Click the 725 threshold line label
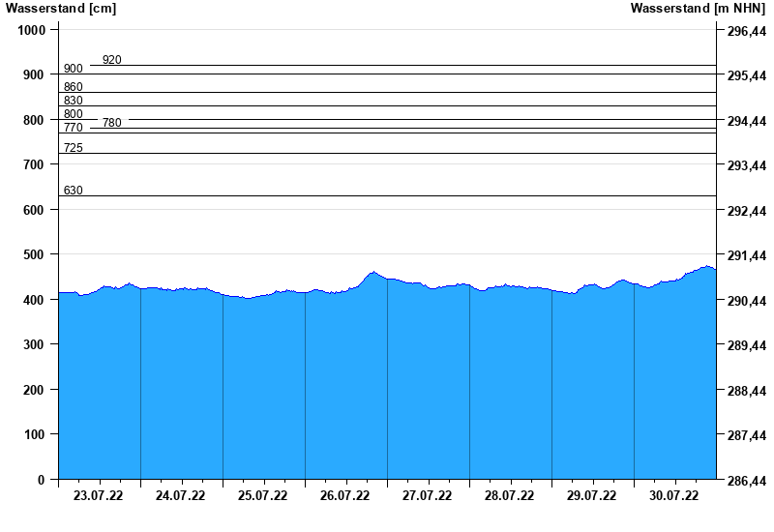 (x=74, y=148)
